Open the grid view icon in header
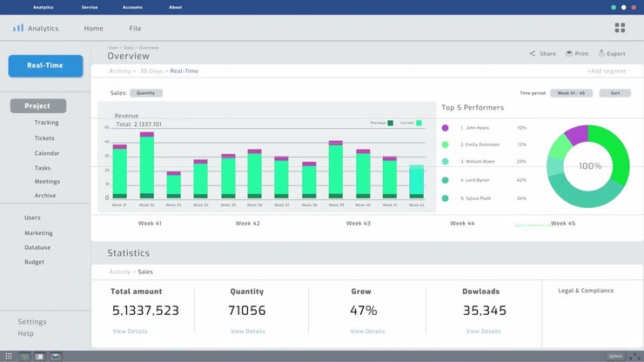The height and width of the screenshot is (362, 644). click(x=620, y=28)
